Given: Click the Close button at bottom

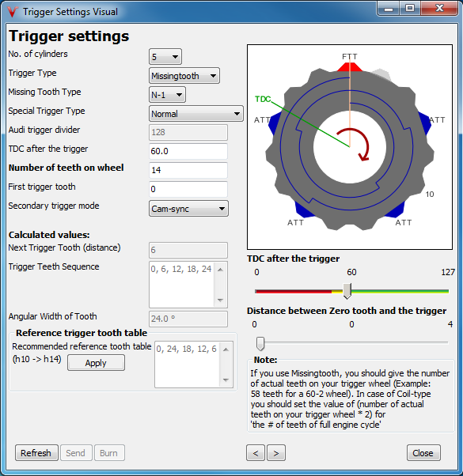Looking at the screenshot, I should click(423, 453).
